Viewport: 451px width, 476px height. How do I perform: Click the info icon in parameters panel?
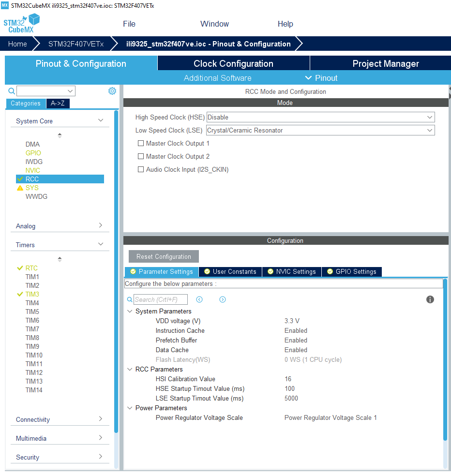[430, 299]
